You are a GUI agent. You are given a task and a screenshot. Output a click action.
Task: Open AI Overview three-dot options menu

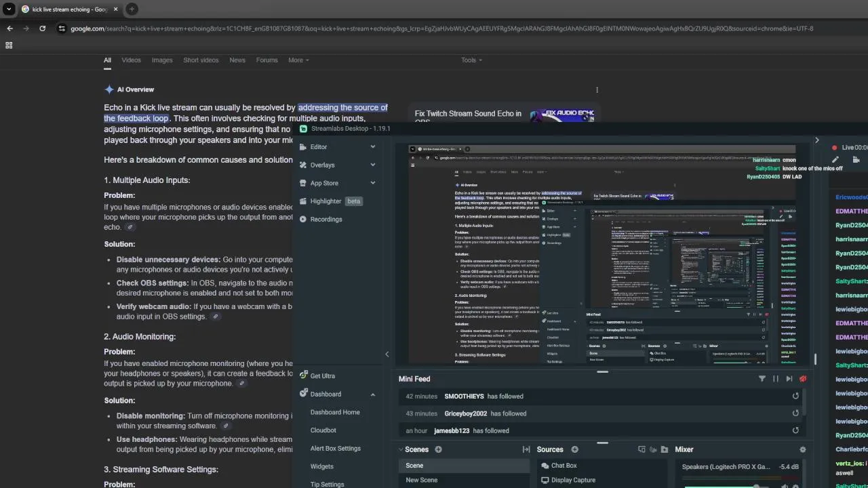(x=597, y=89)
